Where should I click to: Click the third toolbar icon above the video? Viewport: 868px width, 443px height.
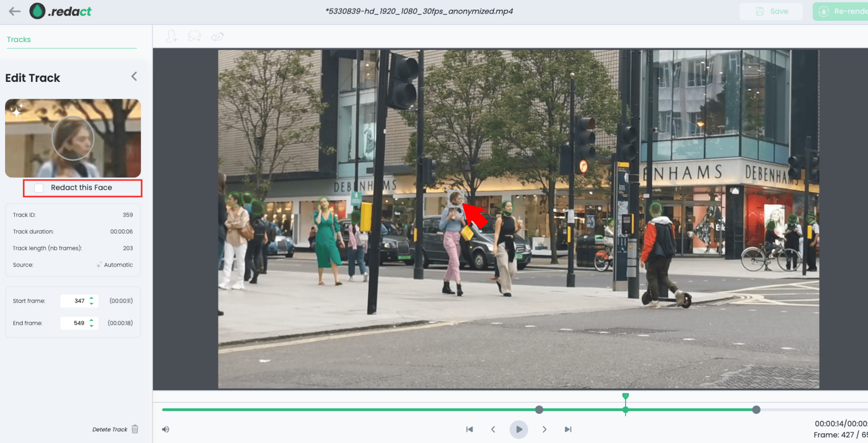[217, 36]
